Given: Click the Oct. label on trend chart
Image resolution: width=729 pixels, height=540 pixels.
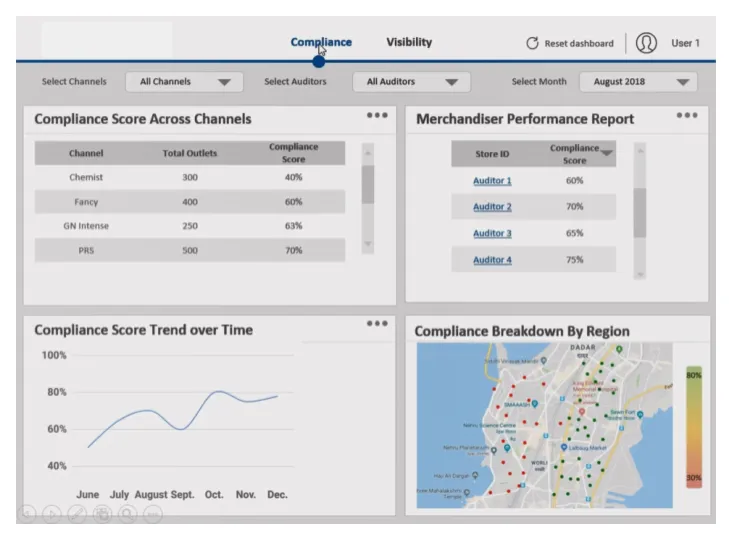Looking at the screenshot, I should 214,494.
